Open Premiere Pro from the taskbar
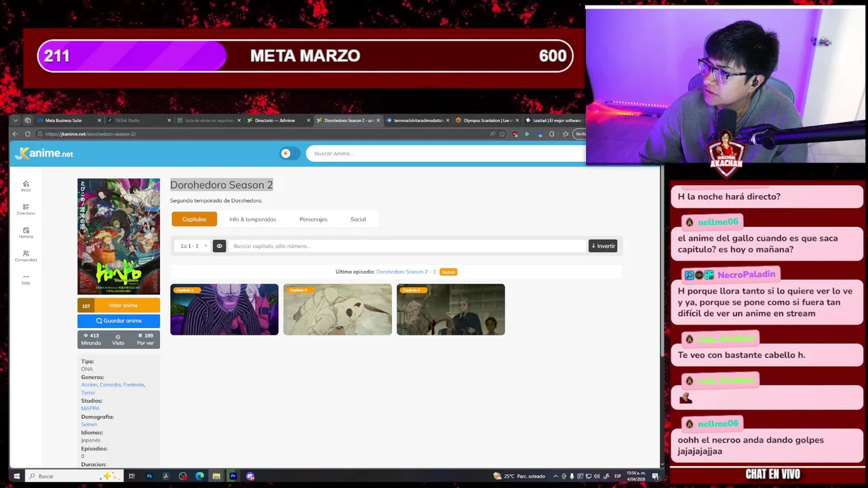This screenshot has width=868, height=488. point(233,476)
